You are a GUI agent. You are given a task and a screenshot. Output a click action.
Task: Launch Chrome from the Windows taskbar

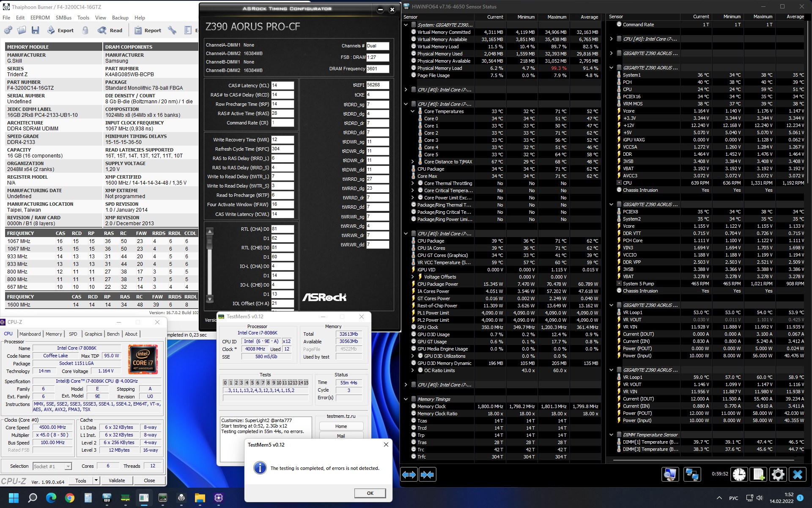(69, 498)
